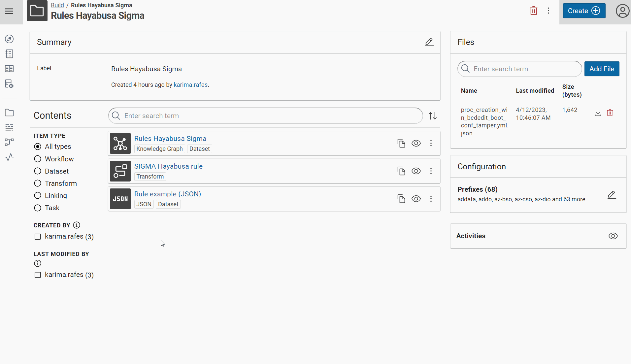Check karima.rafes under Created By
Image resolution: width=631 pixels, height=364 pixels.
coord(38,237)
